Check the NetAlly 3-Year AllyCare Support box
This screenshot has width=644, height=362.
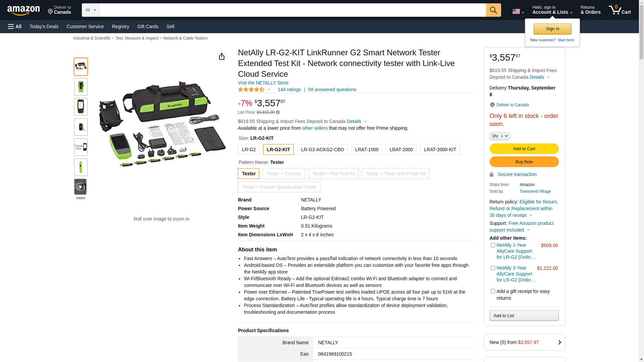pyautogui.click(x=493, y=268)
